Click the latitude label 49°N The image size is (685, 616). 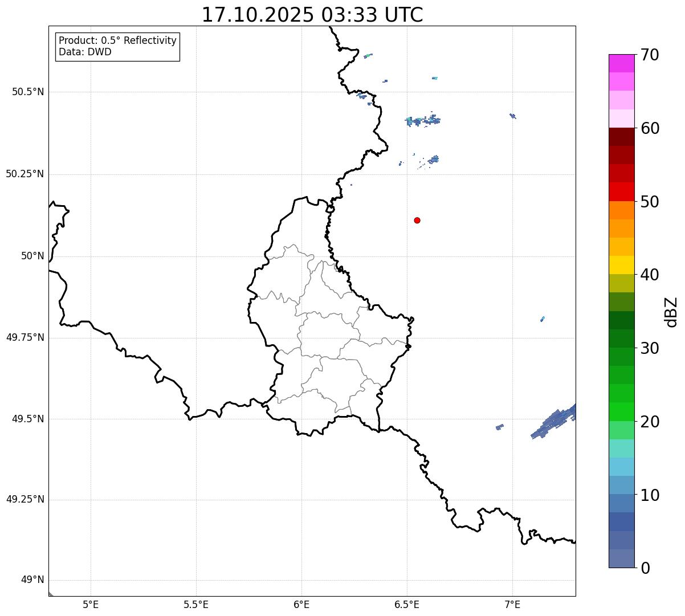tap(32, 581)
